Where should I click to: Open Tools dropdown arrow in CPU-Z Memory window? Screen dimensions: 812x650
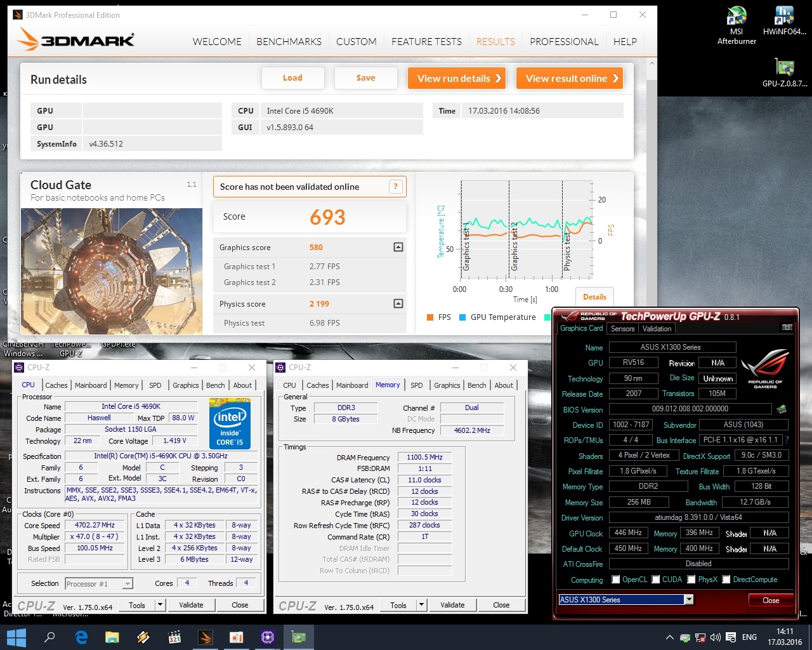[x=421, y=605]
